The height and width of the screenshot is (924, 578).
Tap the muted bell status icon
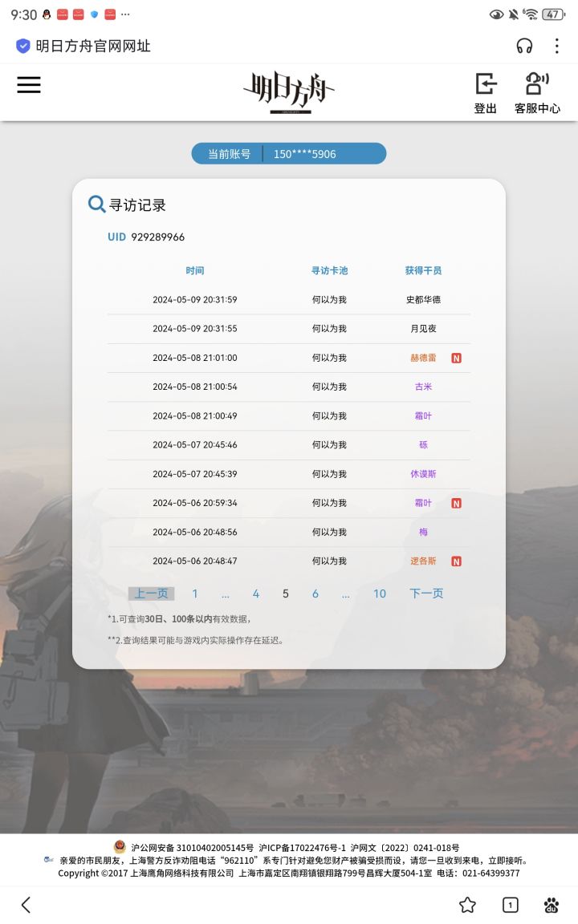(x=514, y=14)
